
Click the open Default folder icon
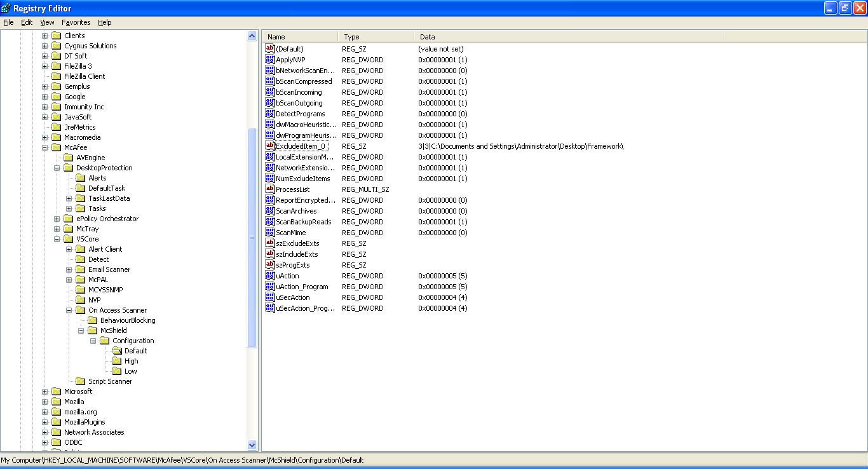click(116, 351)
